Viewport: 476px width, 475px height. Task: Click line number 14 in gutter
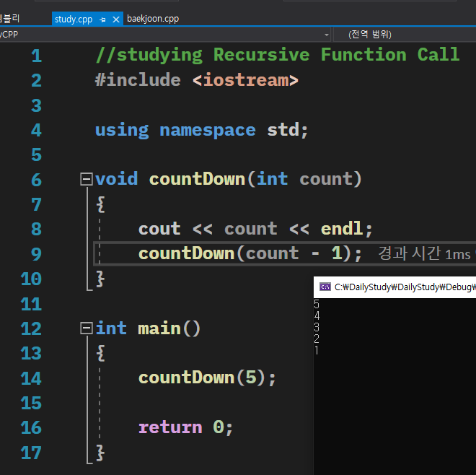point(31,378)
